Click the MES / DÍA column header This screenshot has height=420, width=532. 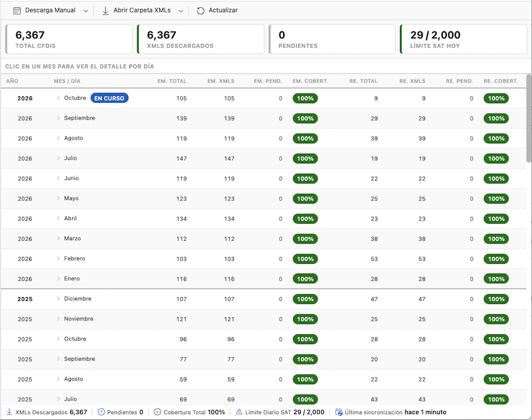coord(67,81)
